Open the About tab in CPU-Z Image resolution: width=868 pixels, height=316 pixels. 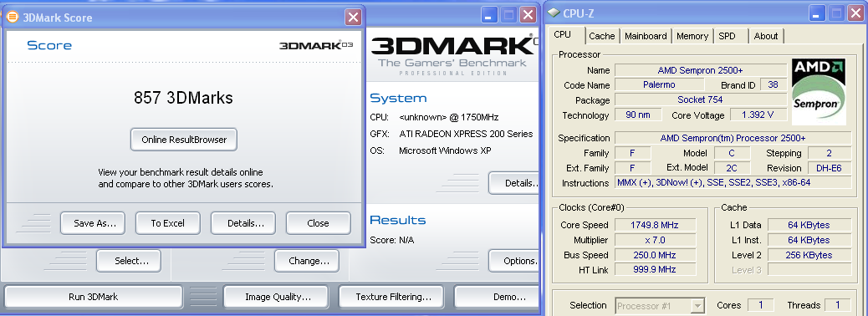(766, 36)
